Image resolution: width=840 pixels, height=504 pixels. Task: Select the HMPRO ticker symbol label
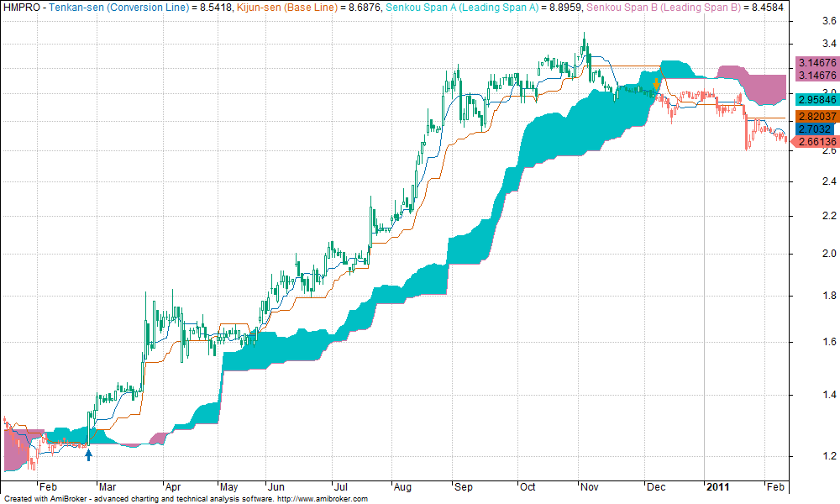click(x=19, y=7)
